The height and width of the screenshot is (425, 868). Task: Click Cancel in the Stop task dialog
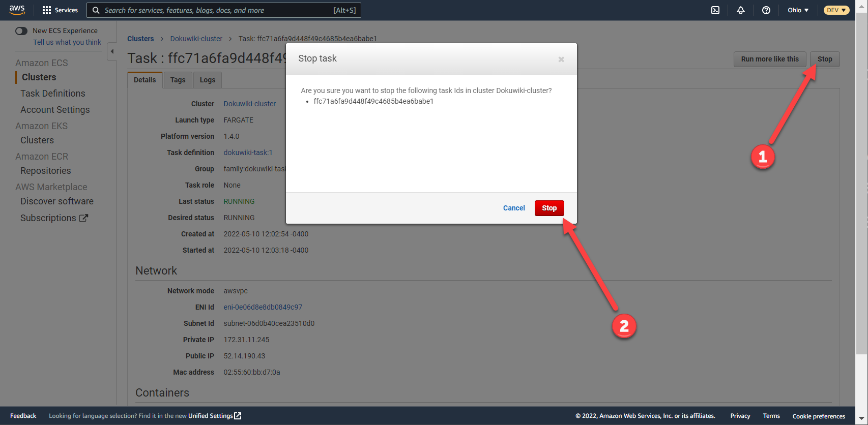[514, 208]
